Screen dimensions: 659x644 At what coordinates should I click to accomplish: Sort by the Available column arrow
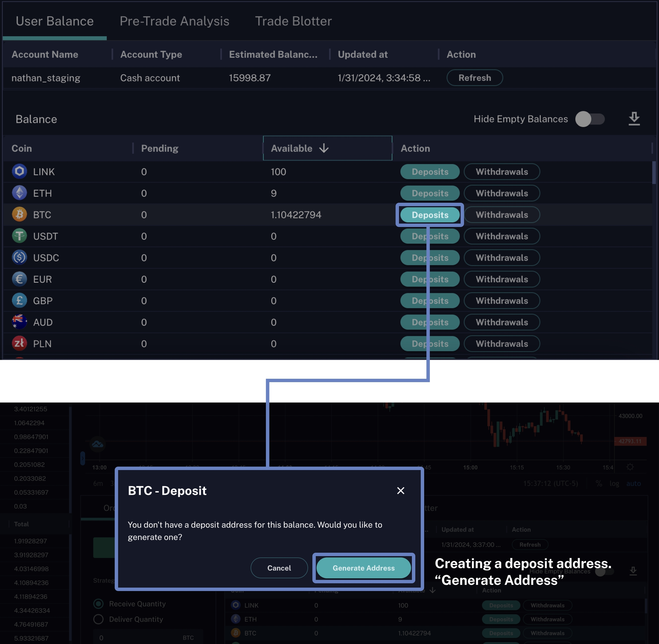coord(324,148)
